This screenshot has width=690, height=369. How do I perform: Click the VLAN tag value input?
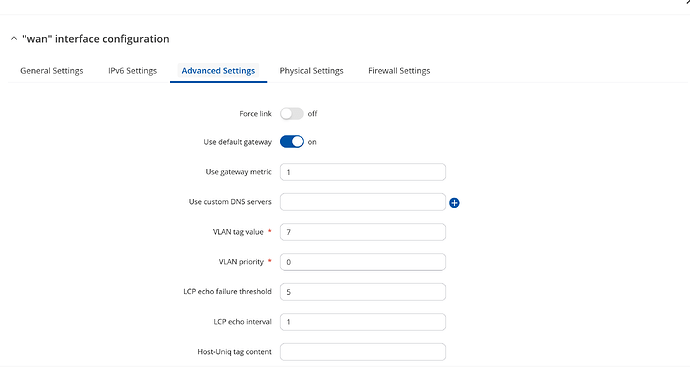pyautogui.click(x=363, y=232)
